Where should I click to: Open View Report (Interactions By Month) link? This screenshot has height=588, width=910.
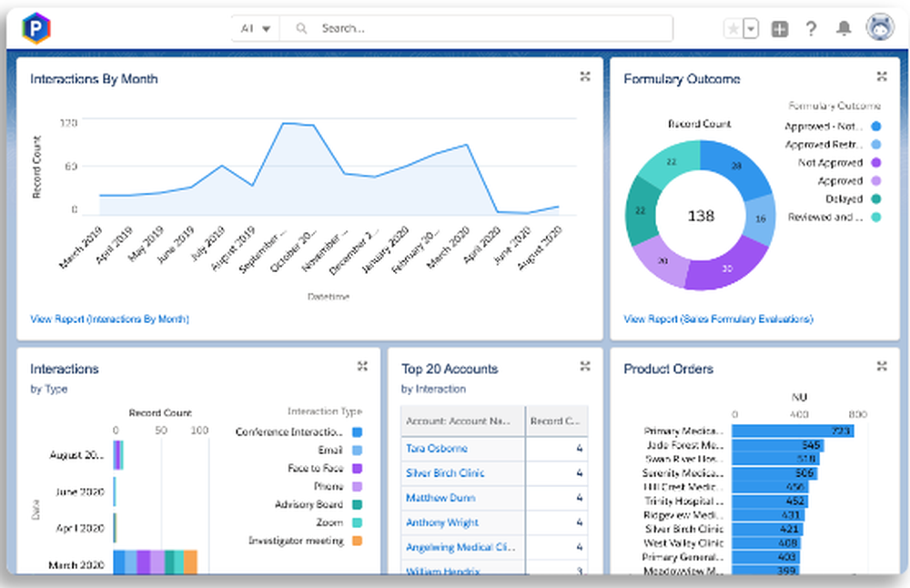pyautogui.click(x=110, y=319)
